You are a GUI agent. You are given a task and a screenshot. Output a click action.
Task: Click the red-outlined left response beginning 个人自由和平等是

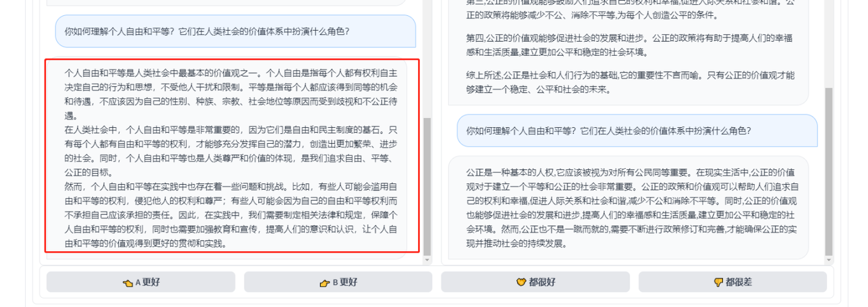coord(232,156)
